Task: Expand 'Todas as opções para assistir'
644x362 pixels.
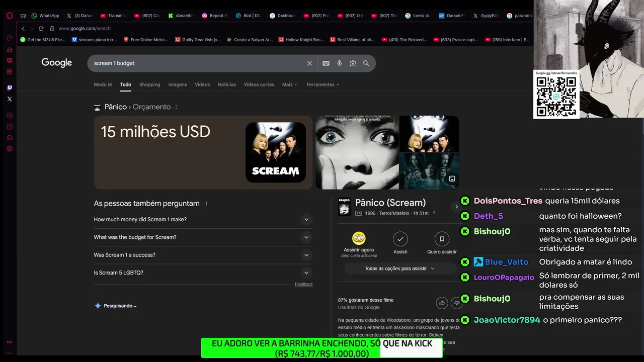Action: coord(399,268)
